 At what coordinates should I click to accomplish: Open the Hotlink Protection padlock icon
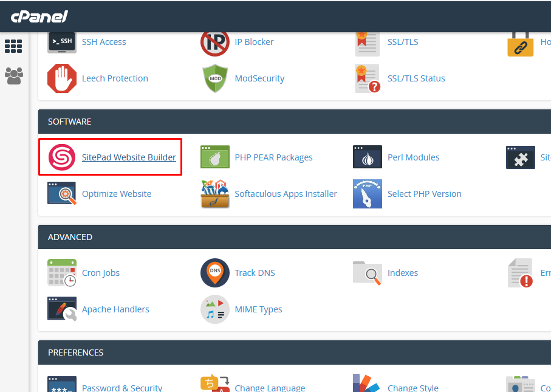[x=521, y=44]
